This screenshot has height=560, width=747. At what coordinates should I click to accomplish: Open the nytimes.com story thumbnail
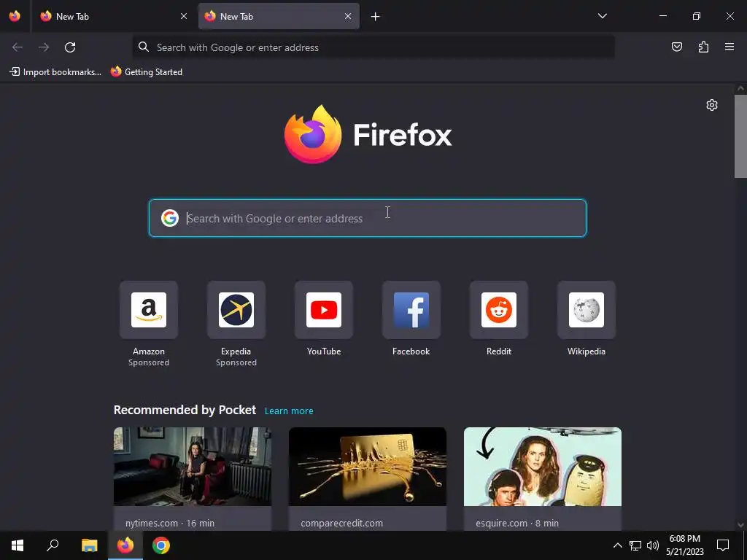tap(193, 467)
